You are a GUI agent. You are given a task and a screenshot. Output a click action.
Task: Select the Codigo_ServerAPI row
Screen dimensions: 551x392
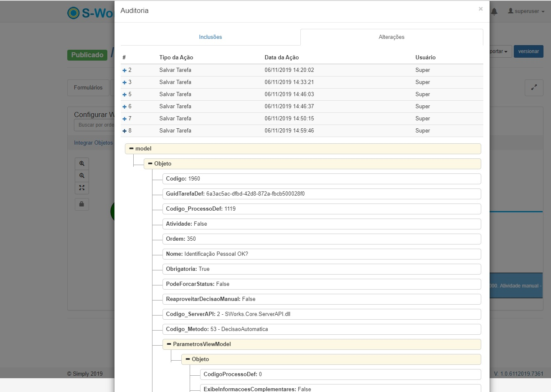pyautogui.click(x=322, y=314)
